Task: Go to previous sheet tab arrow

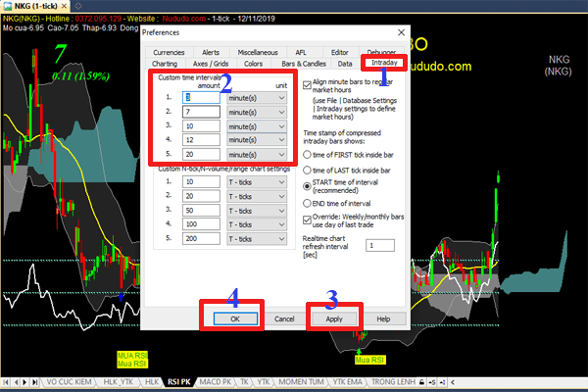Action: 16,382
